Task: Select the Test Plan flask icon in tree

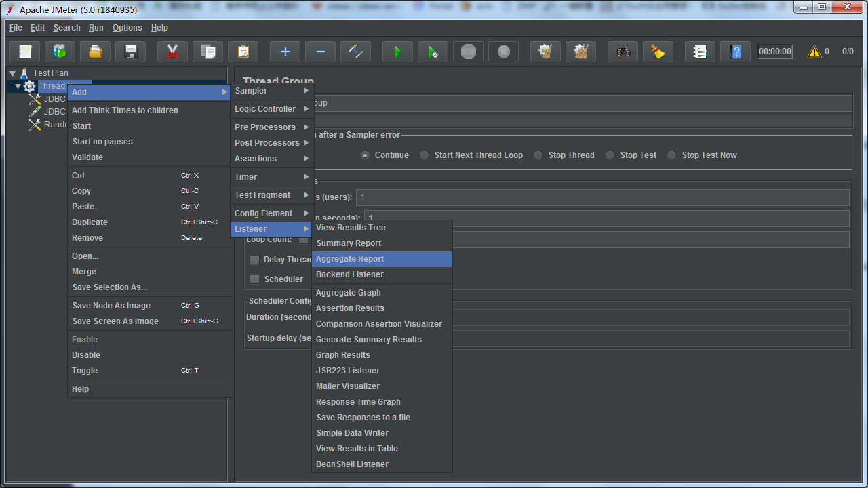Action: click(24, 73)
